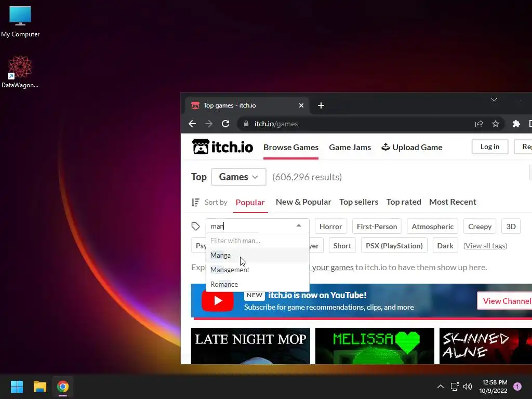Click the Sort by icon

click(195, 202)
